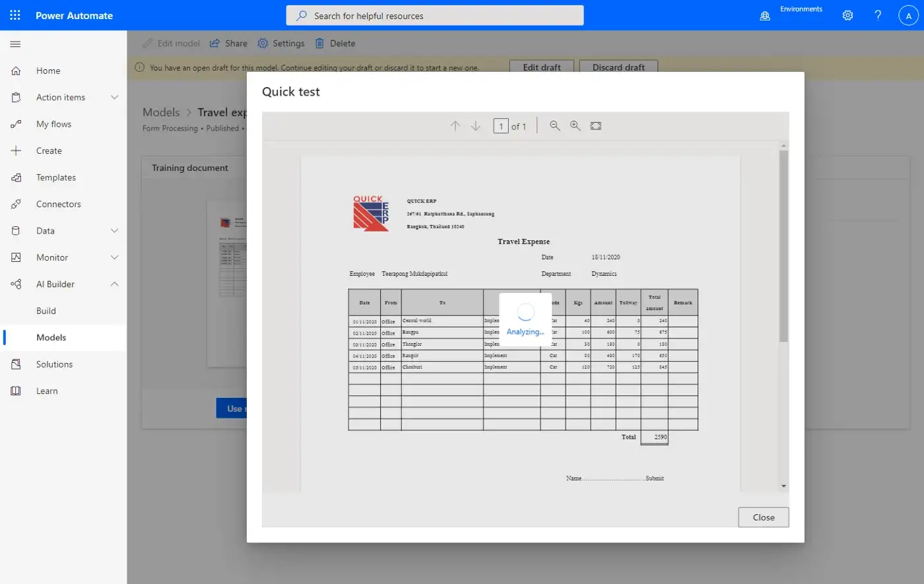Click the Learn book icon
The height and width of the screenshot is (584, 924).
coord(16,391)
